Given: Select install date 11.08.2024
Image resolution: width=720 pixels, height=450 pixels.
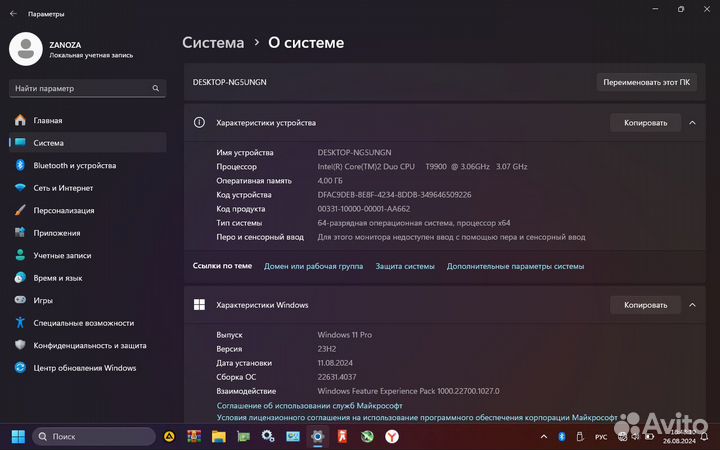Looking at the screenshot, I should point(335,363).
